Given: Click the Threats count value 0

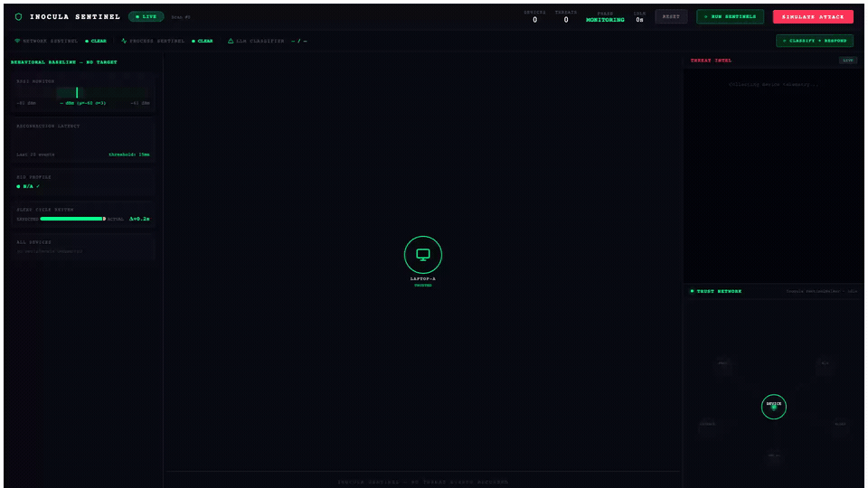Looking at the screenshot, I should click(x=566, y=20).
